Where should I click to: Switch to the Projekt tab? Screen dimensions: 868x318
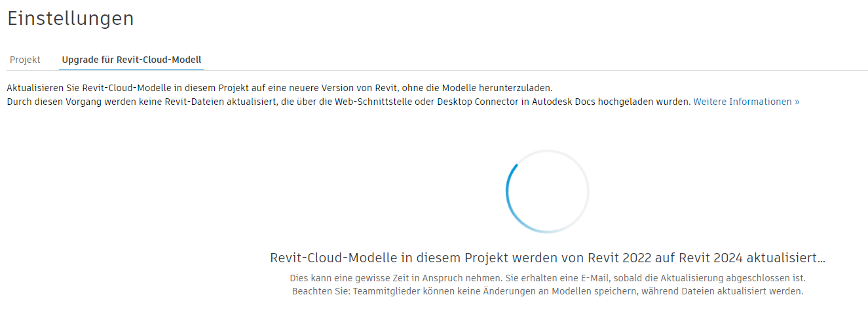pos(25,60)
